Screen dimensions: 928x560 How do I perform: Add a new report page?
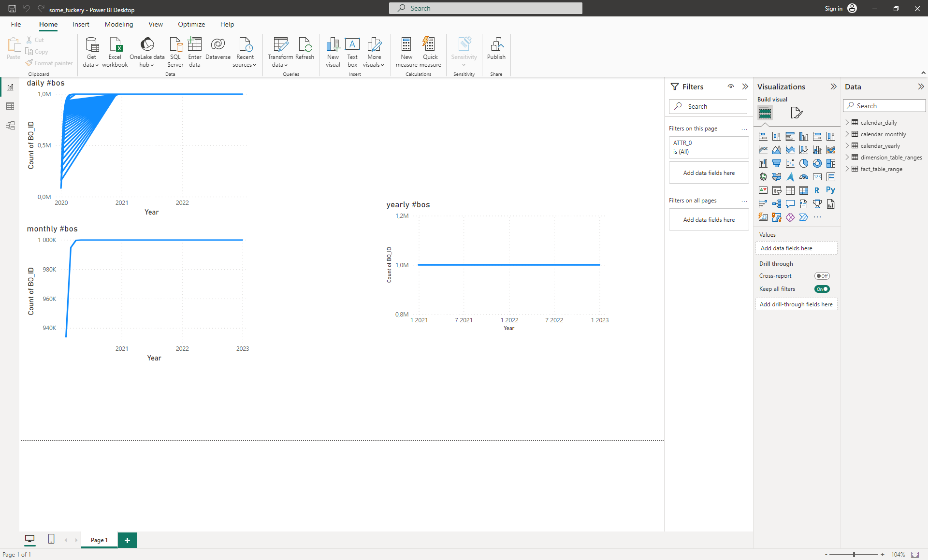(127, 540)
